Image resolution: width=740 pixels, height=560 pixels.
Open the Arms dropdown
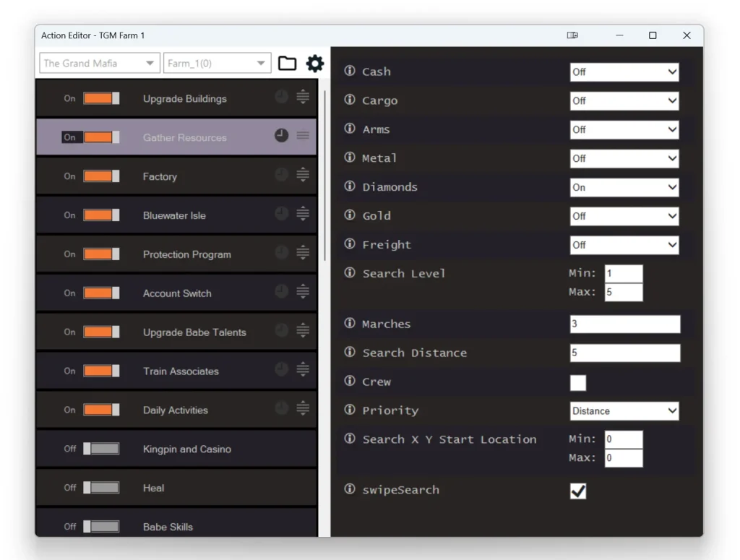(624, 129)
